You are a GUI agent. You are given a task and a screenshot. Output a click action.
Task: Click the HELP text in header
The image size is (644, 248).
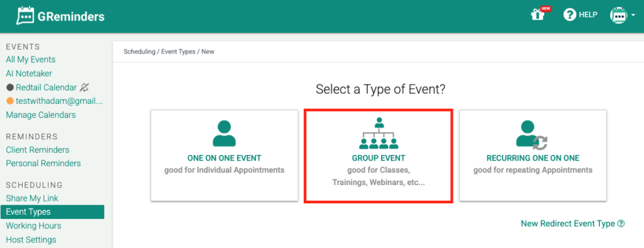588,15
